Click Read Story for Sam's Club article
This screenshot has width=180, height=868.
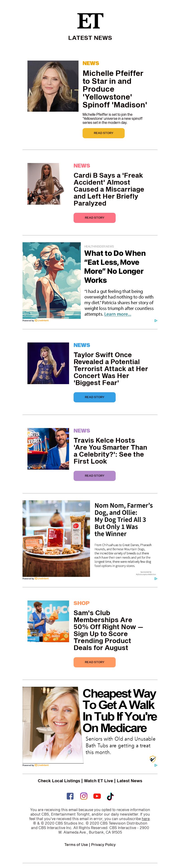94,662
